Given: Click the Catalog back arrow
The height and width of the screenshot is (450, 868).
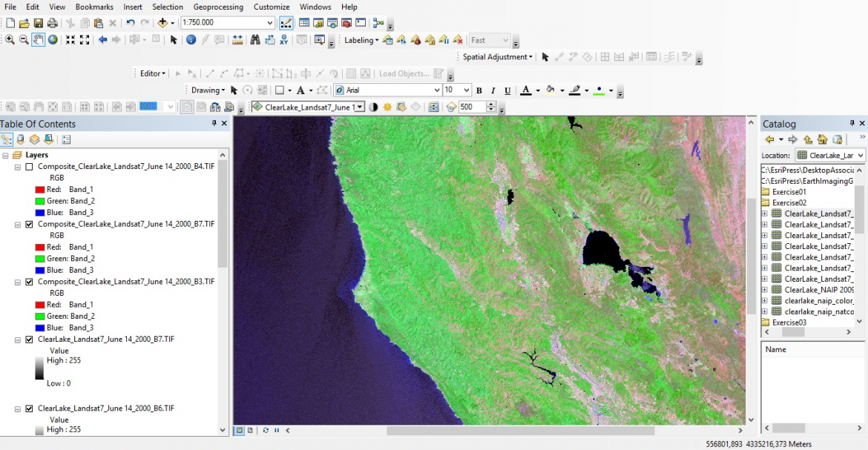Looking at the screenshot, I should (769, 139).
